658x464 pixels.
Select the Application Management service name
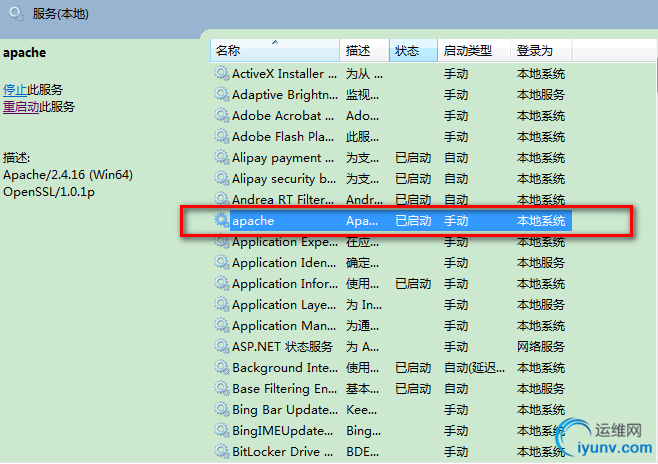pyautogui.click(x=284, y=326)
